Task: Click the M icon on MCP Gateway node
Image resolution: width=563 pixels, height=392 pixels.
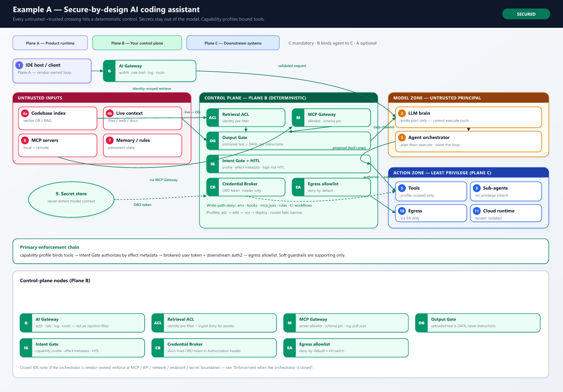Action: tap(298, 118)
